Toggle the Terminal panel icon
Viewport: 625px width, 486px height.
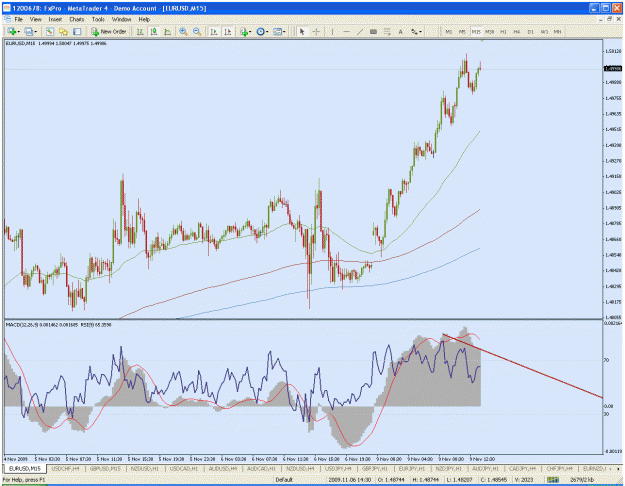click(77, 31)
